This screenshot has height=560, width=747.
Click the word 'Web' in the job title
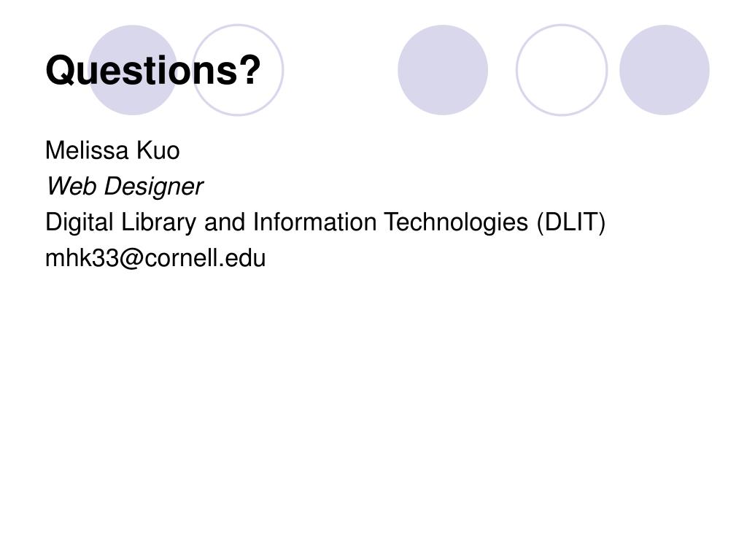coord(71,186)
